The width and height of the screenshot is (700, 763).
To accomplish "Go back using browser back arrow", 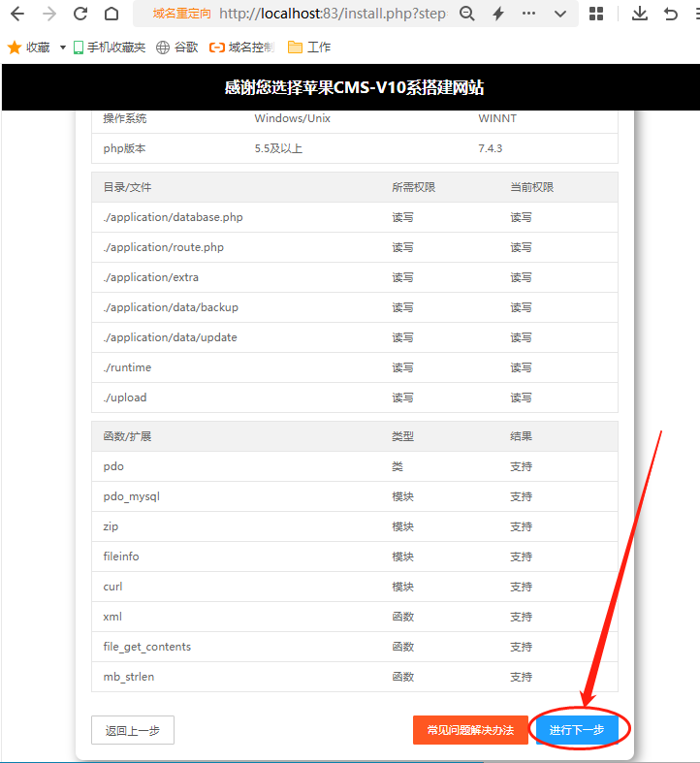I will click(x=17, y=14).
